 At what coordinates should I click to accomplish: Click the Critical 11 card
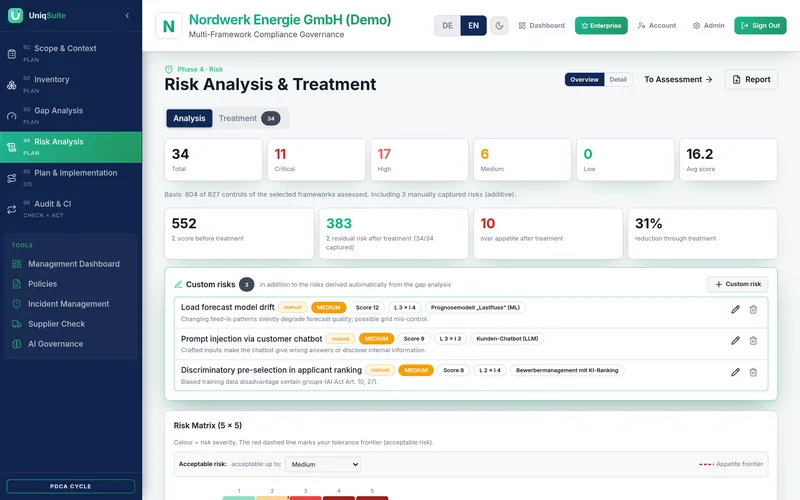316,160
